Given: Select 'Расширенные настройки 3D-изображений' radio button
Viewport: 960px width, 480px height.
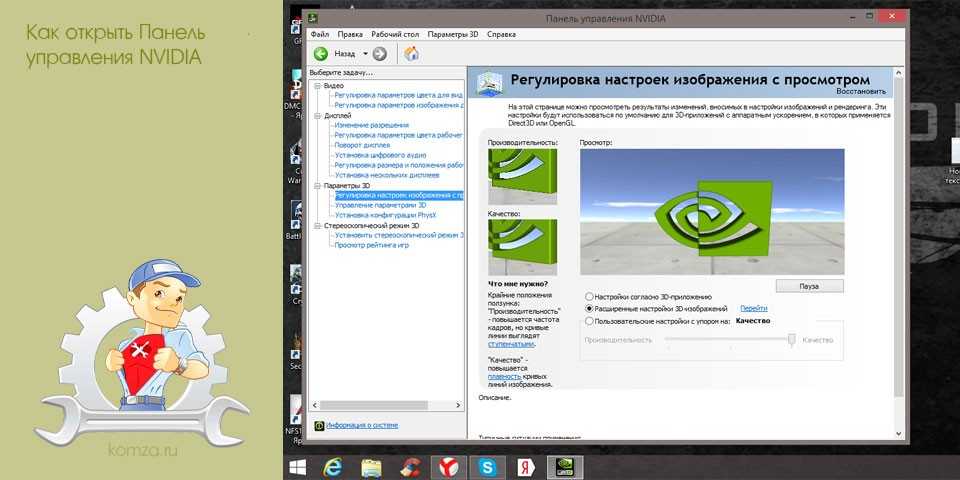Looking at the screenshot, I should point(588,309).
